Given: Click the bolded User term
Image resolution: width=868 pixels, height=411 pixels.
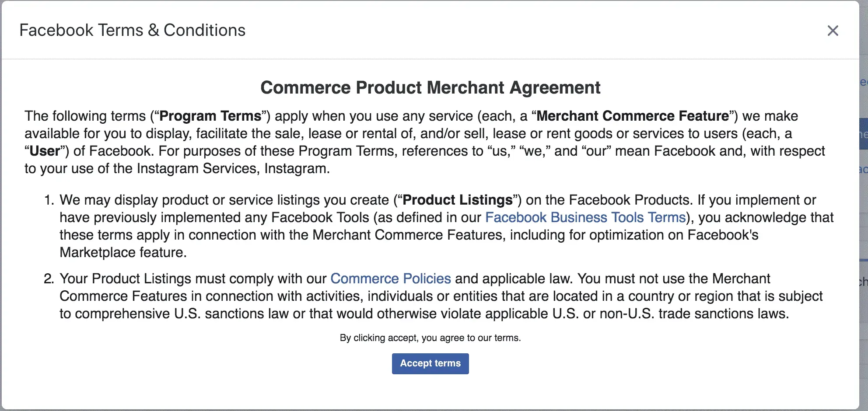Looking at the screenshot, I should click(x=43, y=150).
